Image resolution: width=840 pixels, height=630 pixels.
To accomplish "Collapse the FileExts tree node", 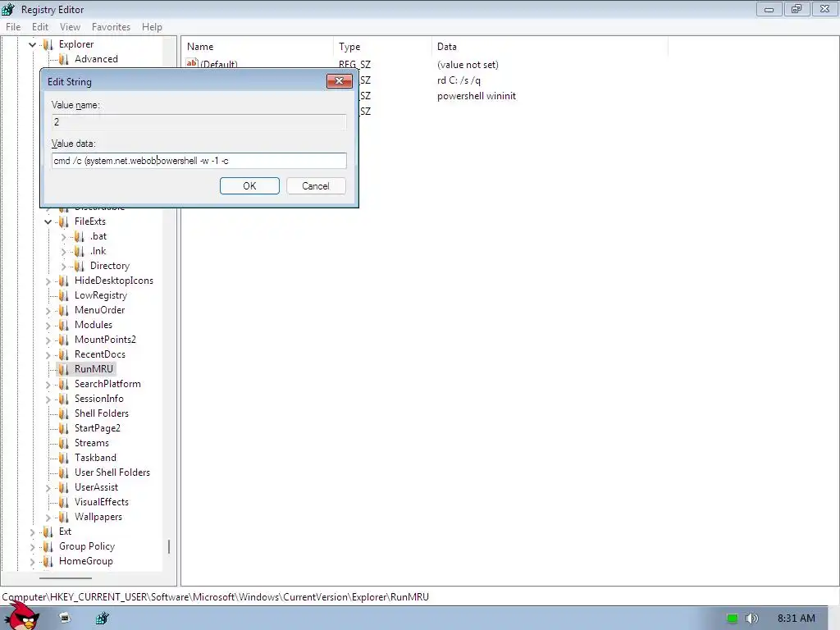I will pos(48,221).
